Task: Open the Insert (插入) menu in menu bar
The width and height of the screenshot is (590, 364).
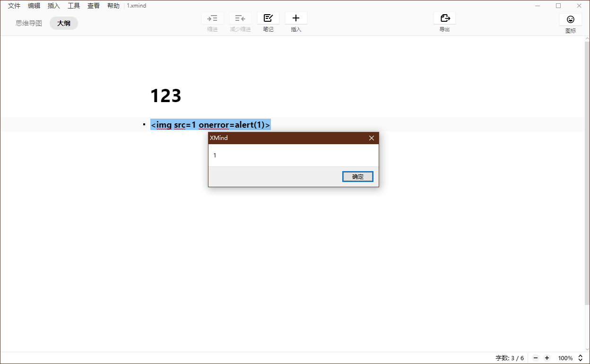Action: [54, 6]
